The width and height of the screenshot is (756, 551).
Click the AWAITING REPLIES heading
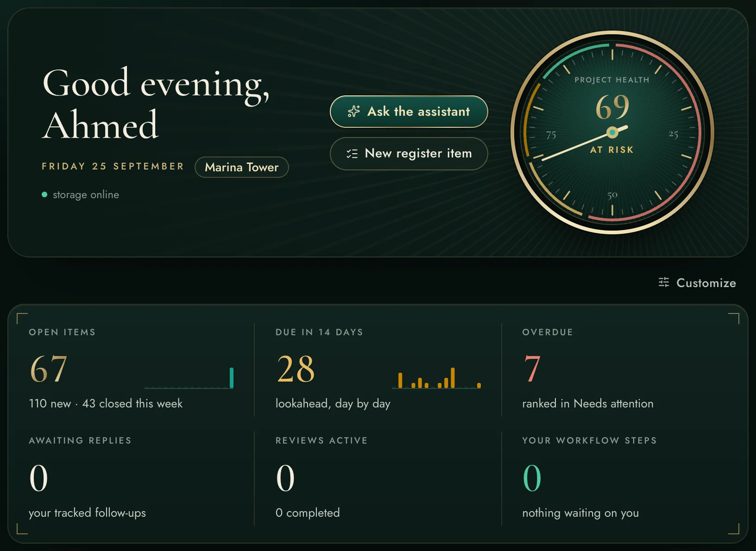80,440
